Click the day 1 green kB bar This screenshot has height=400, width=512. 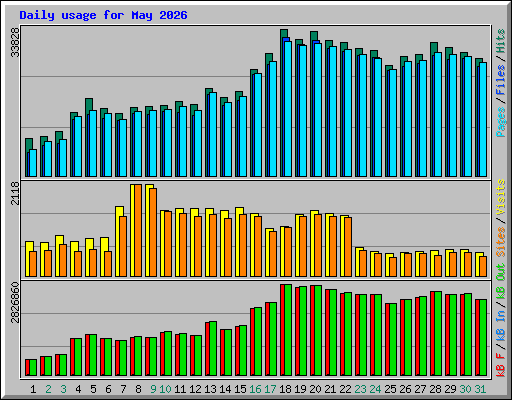33,367
